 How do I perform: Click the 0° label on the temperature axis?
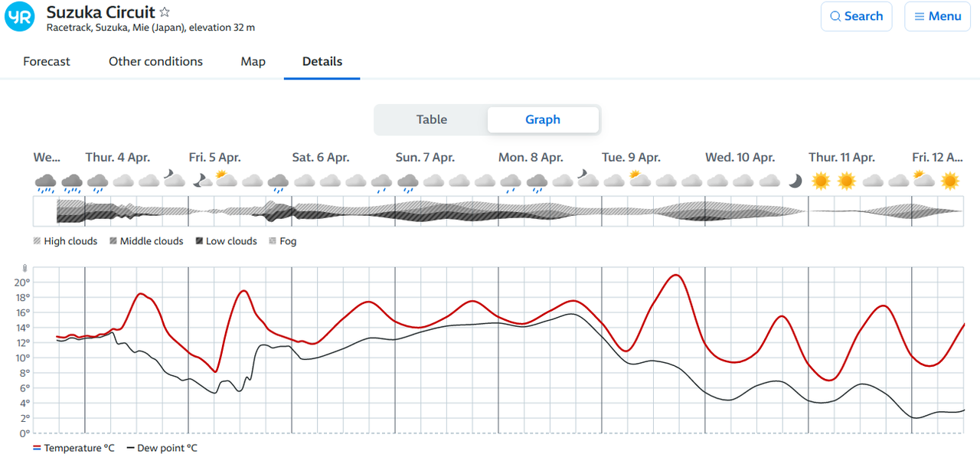(24, 433)
